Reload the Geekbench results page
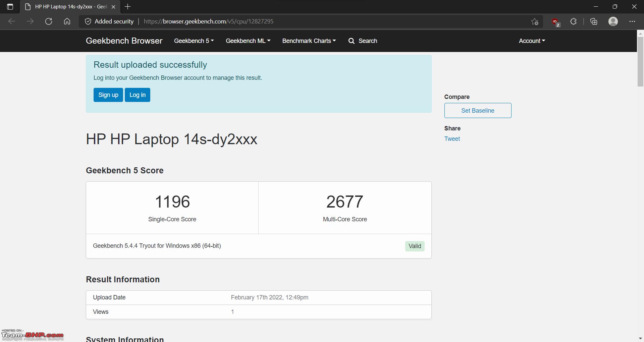644x342 pixels. pyautogui.click(x=49, y=21)
